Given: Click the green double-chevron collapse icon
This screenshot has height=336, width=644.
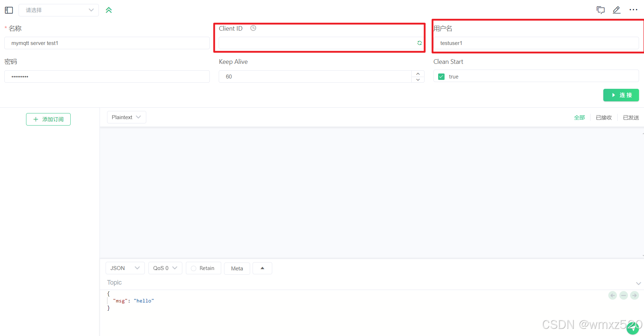Looking at the screenshot, I should pyautogui.click(x=109, y=10).
